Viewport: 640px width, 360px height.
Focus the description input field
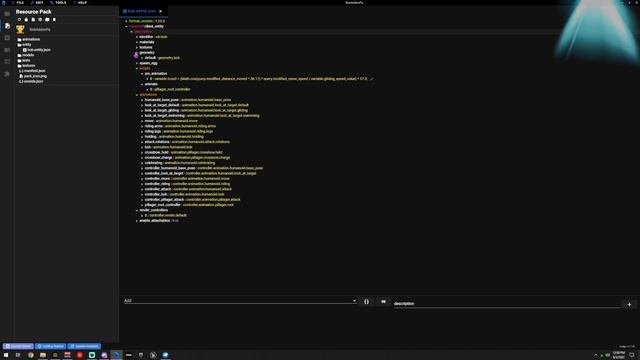point(507,304)
